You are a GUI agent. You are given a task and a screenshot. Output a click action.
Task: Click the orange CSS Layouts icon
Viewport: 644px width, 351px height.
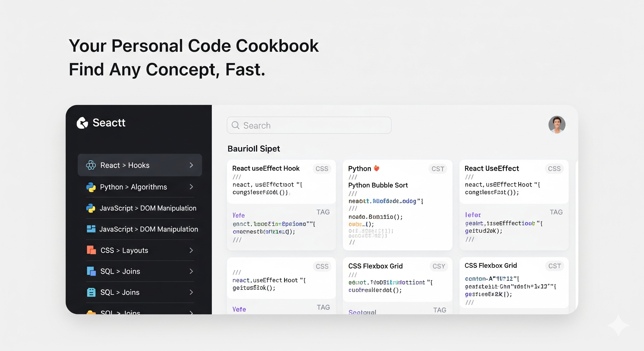coord(91,250)
